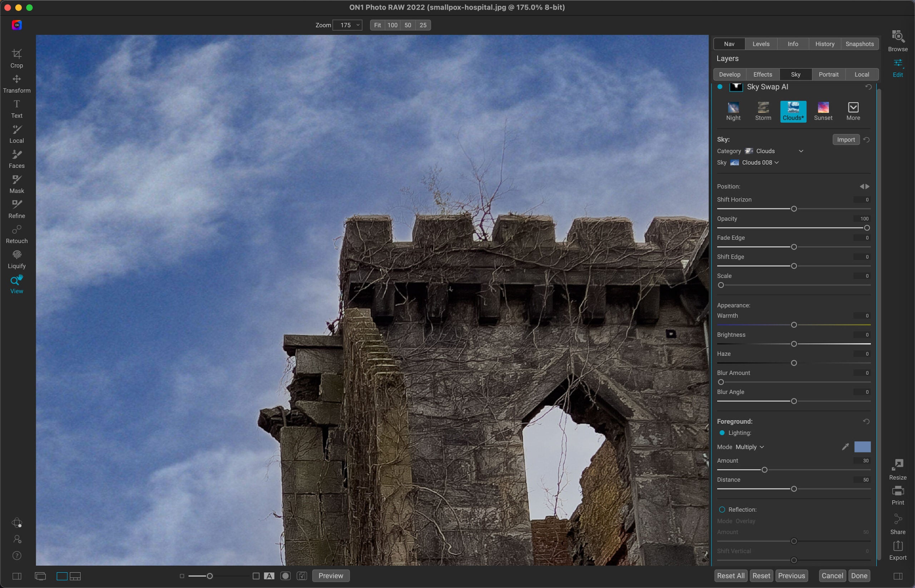Click the Reset All button
The width and height of the screenshot is (915, 588).
(x=731, y=575)
